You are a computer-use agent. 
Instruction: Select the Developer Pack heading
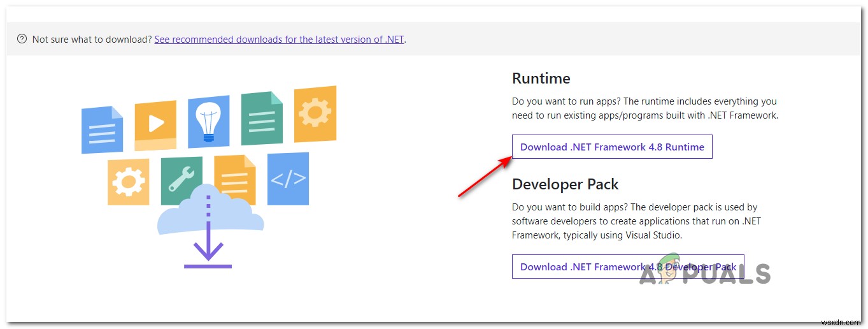[x=566, y=184]
